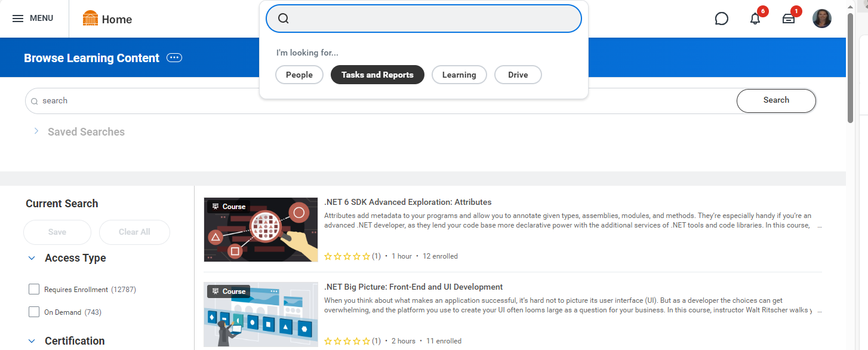Go to Home link
This screenshot has height=350, width=868.
tap(117, 19)
